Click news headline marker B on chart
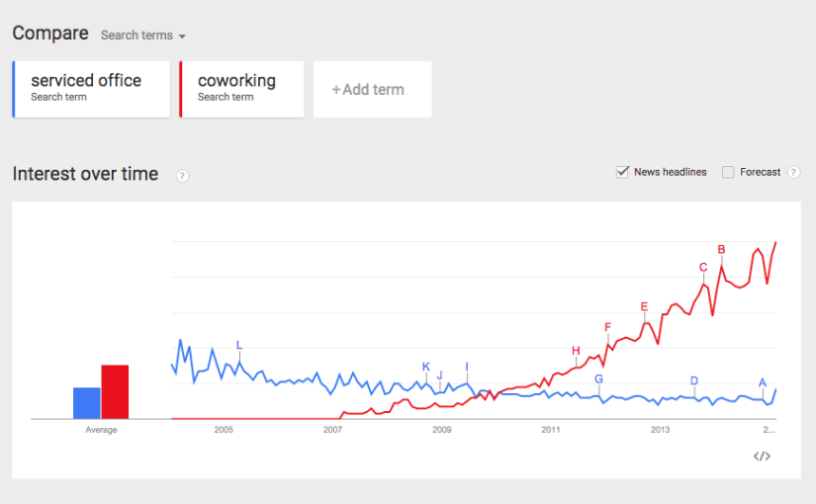Viewport: 816px width, 504px height. (x=721, y=249)
